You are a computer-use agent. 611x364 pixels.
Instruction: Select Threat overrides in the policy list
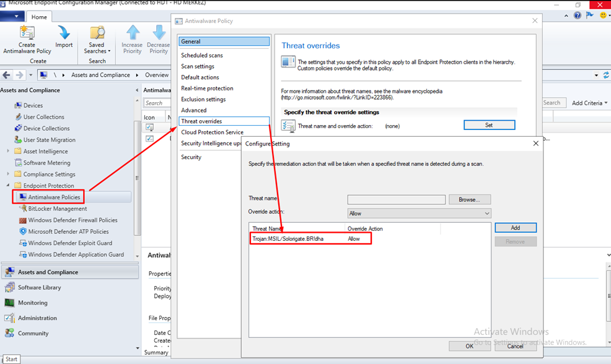224,121
